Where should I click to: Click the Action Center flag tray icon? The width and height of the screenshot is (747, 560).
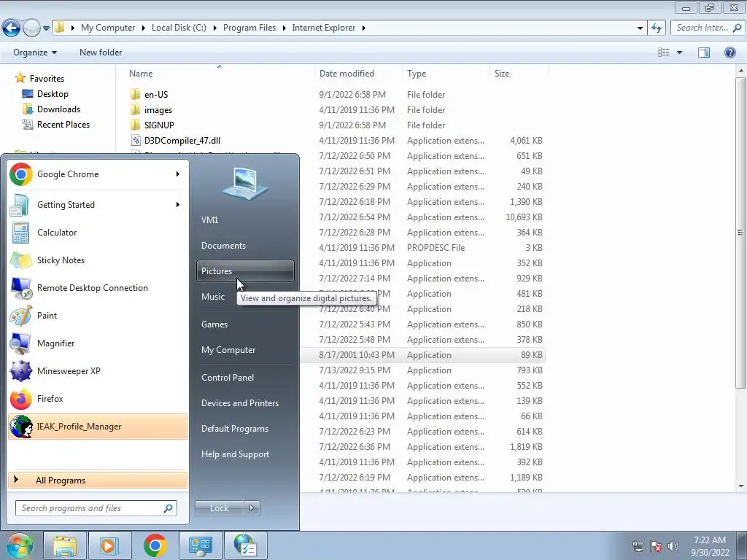(x=656, y=546)
